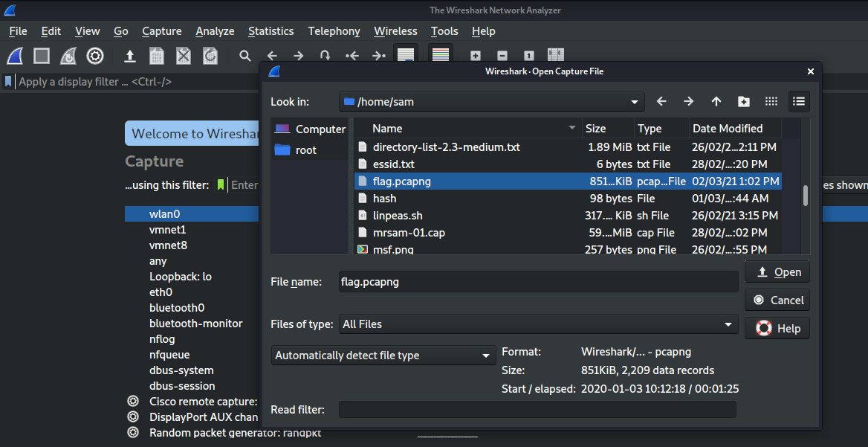Open the File menu
This screenshot has width=868, height=447.
click(x=19, y=31)
